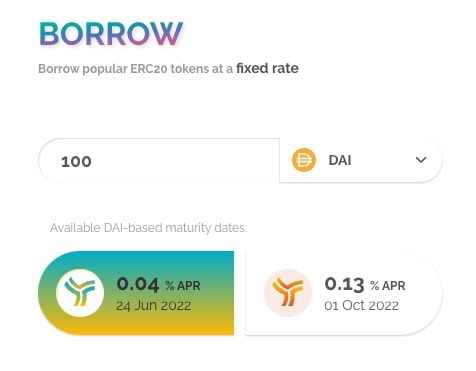Screen dimensions: 476x371
Task: Click the borrow amount field showing 100
Action: (x=159, y=160)
